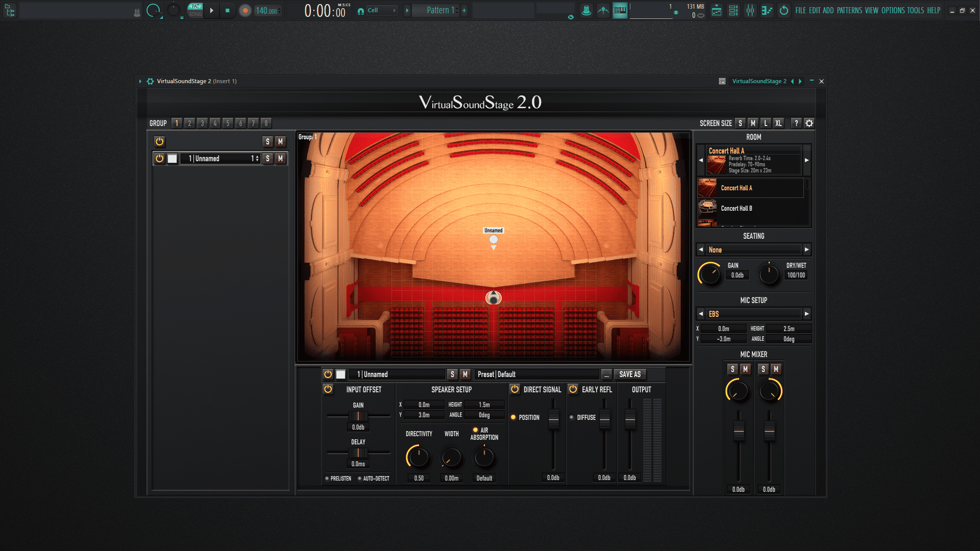Add new pattern with plus button

[x=464, y=10]
